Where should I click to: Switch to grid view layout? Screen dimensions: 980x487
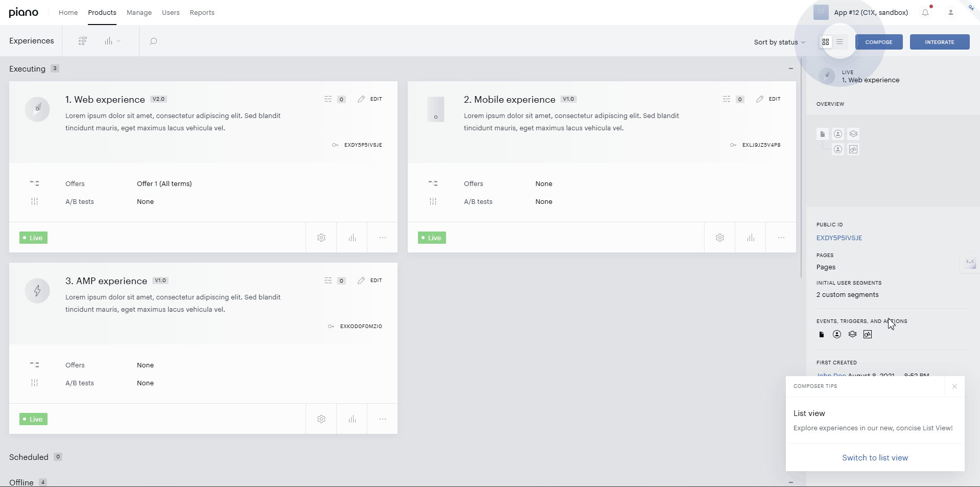pyautogui.click(x=826, y=42)
